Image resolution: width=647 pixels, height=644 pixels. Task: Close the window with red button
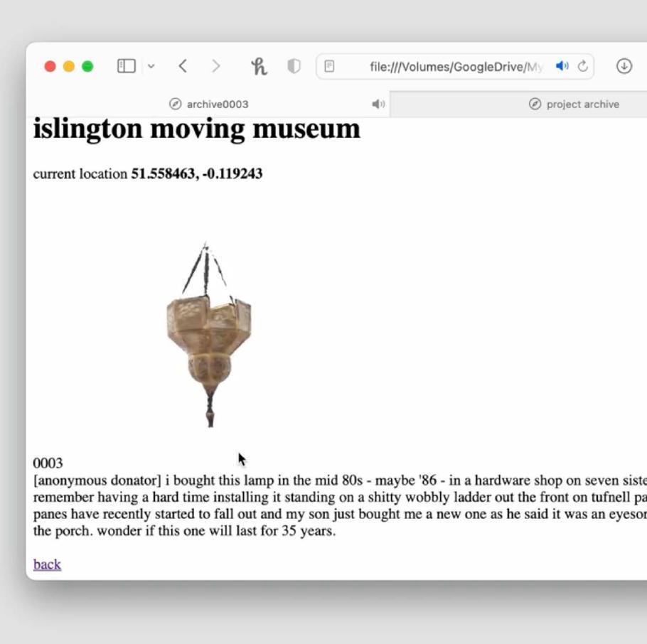[50, 66]
